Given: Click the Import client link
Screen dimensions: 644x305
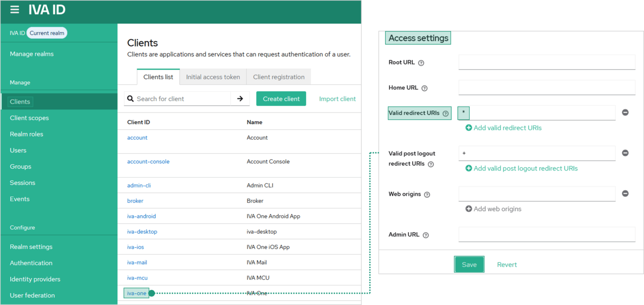Looking at the screenshot, I should [337, 99].
